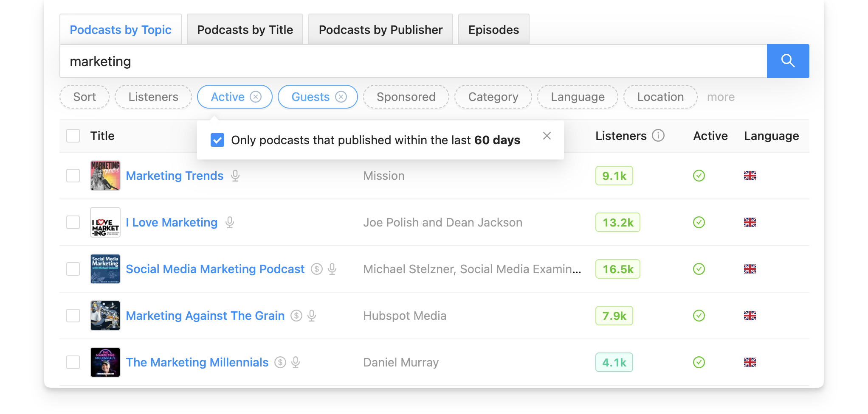Click the Marketing Against The Grain cover thumbnail

(105, 316)
